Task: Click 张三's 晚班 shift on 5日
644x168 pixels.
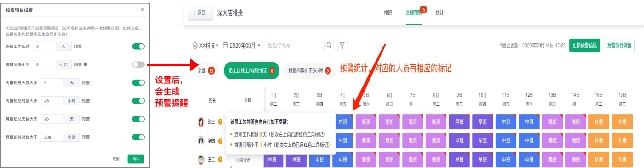Action: [366, 122]
